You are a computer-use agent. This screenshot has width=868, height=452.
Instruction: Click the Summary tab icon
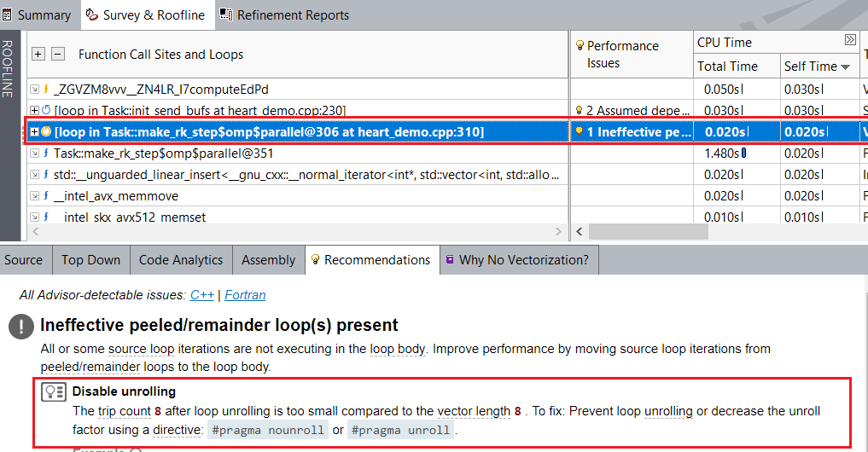8,14
